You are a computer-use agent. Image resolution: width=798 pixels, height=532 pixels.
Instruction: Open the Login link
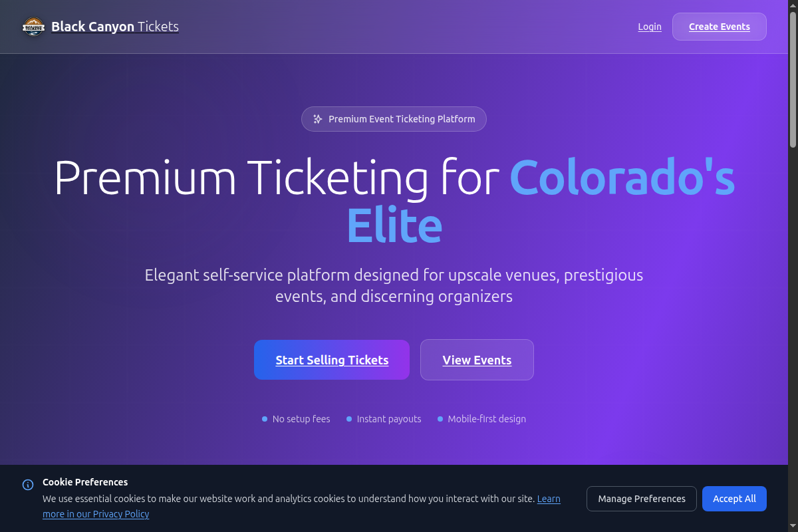tap(650, 27)
